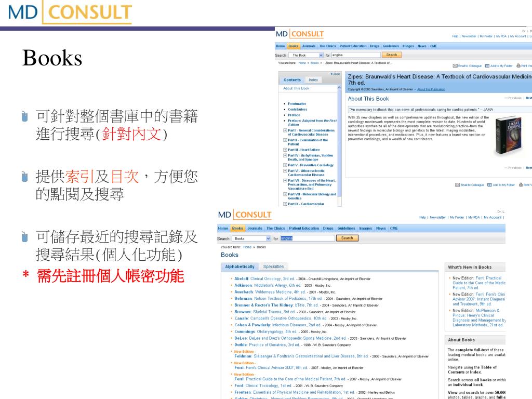532x399 pixels.
Task: Expand Part VIII - Molecular Biology and Genetics
Action: pos(285,194)
